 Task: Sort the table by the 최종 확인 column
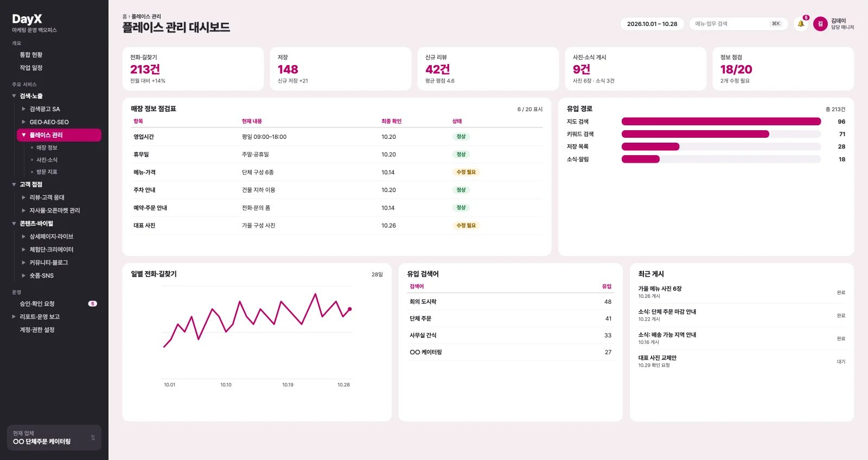391,122
